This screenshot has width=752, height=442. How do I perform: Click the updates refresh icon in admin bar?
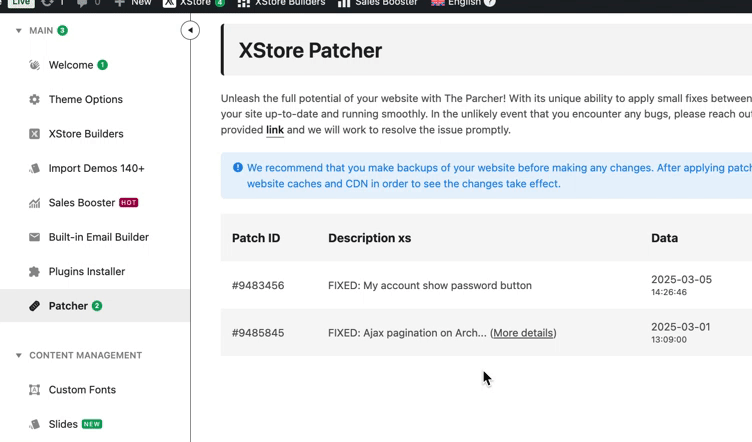[x=47, y=3]
